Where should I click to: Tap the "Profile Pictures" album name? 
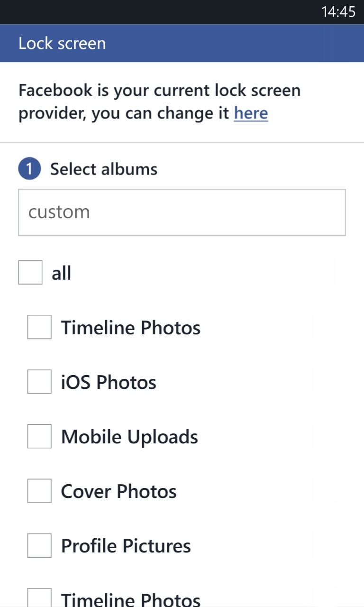[126, 546]
